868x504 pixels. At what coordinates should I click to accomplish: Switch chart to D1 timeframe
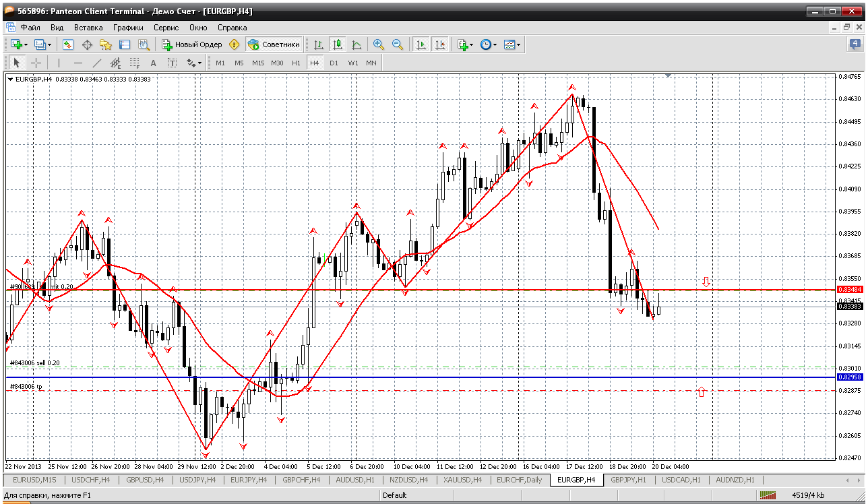click(x=334, y=63)
